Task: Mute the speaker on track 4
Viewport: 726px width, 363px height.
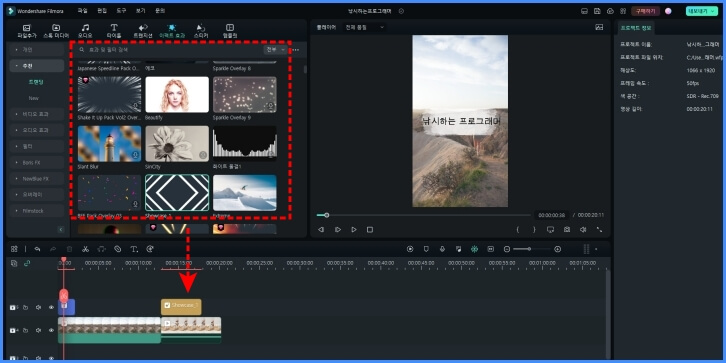Action: coord(38,331)
